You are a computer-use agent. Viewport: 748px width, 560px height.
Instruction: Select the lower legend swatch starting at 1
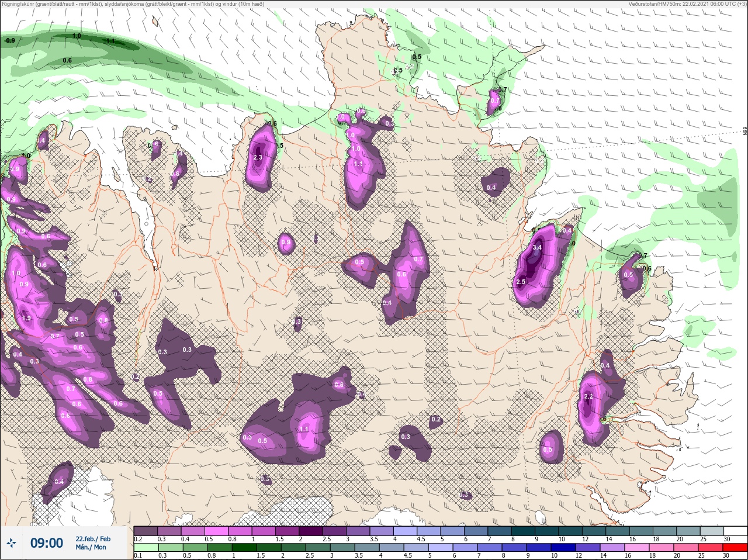pos(244,548)
